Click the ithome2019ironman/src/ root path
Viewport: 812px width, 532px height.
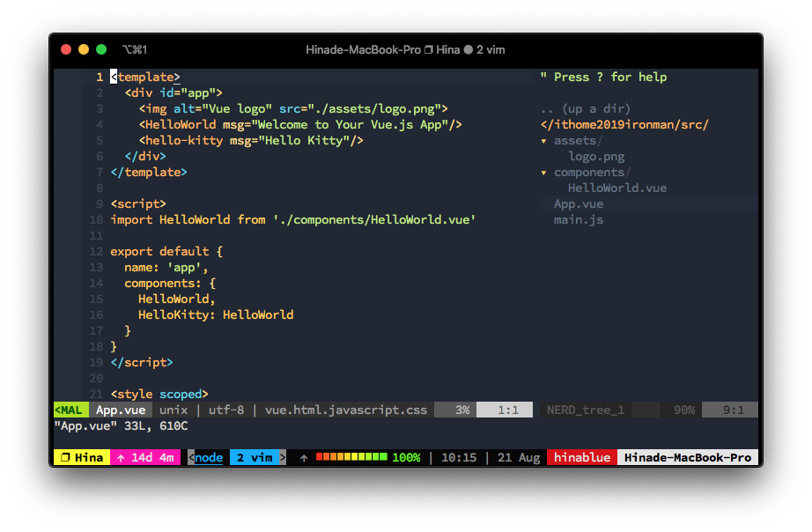point(624,125)
